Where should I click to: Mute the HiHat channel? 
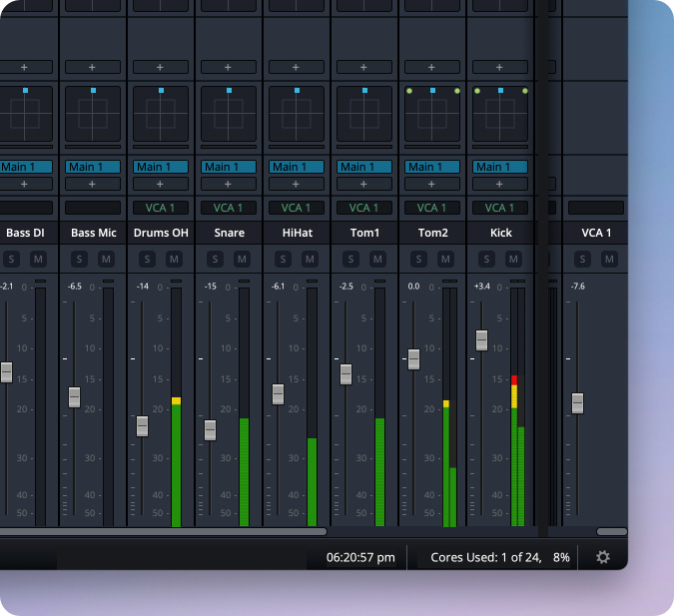click(x=310, y=260)
